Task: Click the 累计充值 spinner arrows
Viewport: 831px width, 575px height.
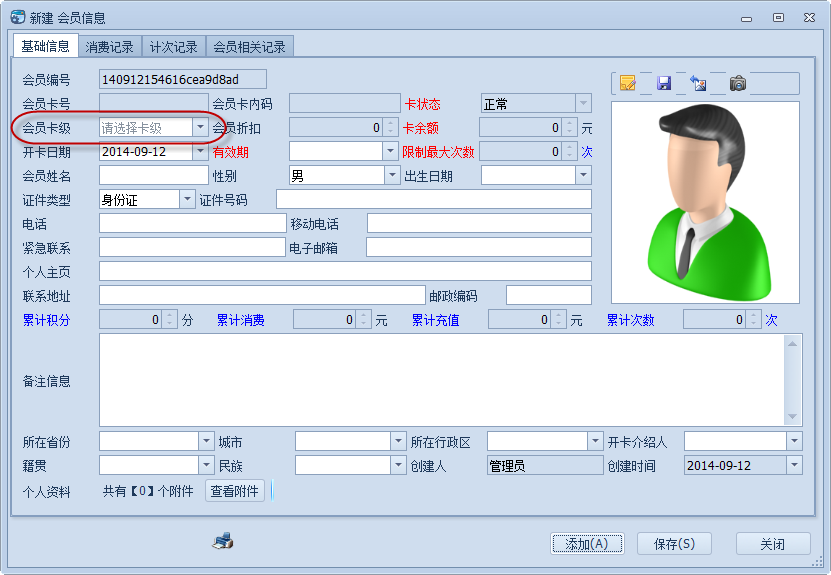Action: click(x=559, y=320)
